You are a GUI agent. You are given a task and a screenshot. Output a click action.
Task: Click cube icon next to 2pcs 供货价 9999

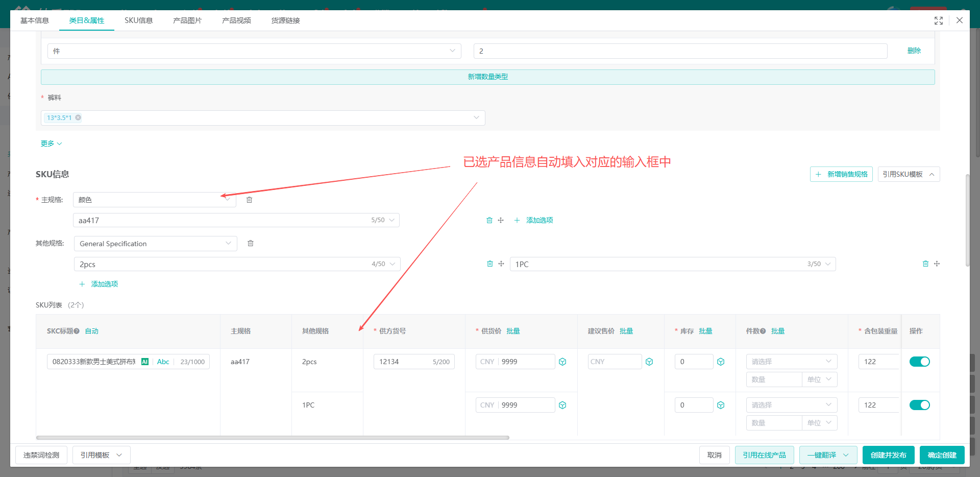562,362
